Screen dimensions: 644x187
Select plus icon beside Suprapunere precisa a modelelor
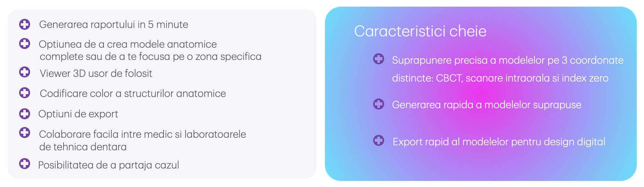379,59
